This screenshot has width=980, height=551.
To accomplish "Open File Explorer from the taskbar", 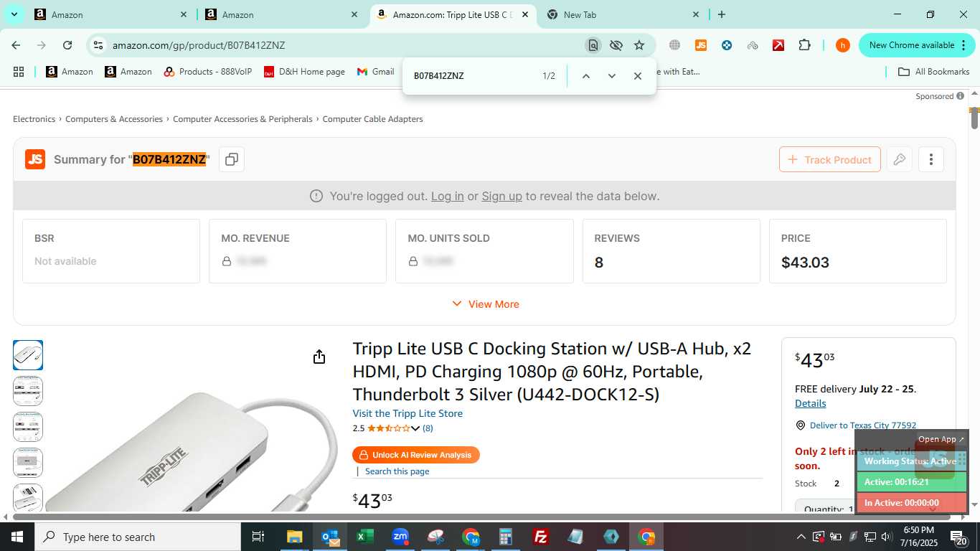I will (x=295, y=537).
